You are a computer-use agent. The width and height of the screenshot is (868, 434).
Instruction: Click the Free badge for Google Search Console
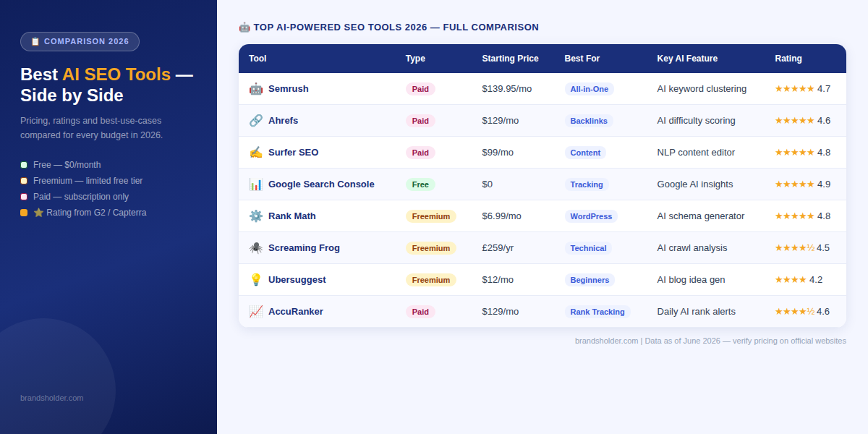click(x=420, y=184)
